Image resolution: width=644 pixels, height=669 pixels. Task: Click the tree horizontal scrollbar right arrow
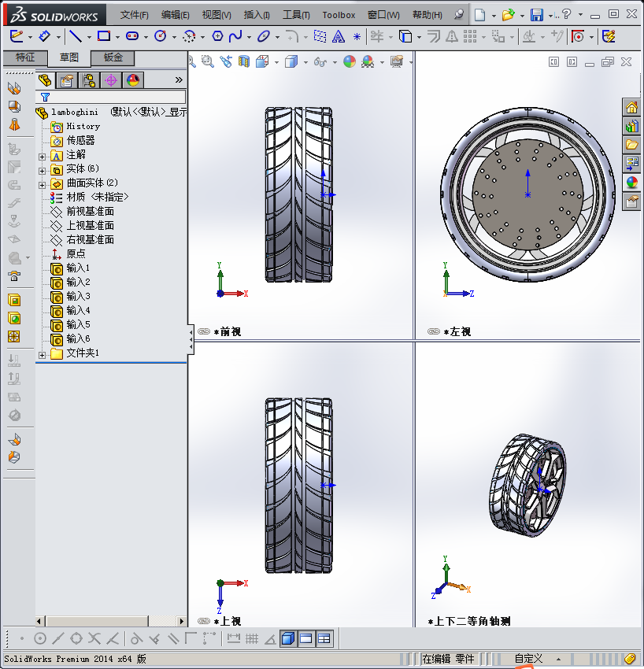pos(182,621)
